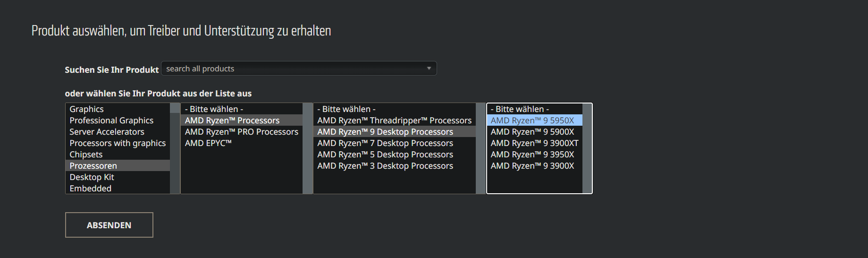Click the first list's vertical scrollbar

175,148
